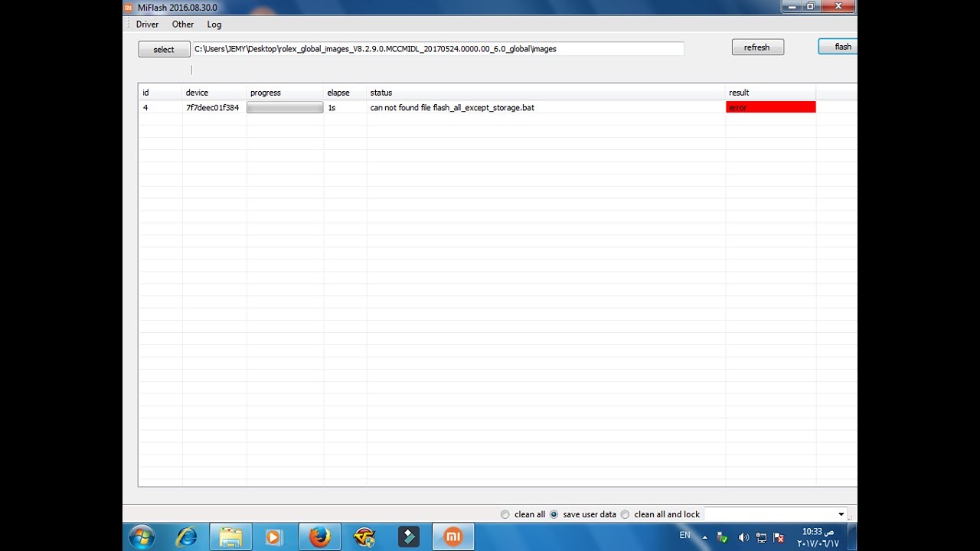Show hidden system tray icons

click(x=705, y=537)
